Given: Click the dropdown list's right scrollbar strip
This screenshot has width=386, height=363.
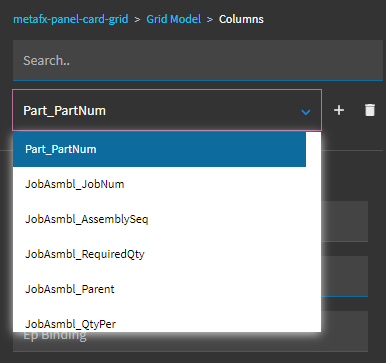Looking at the screenshot, I should pyautogui.click(x=313, y=232).
